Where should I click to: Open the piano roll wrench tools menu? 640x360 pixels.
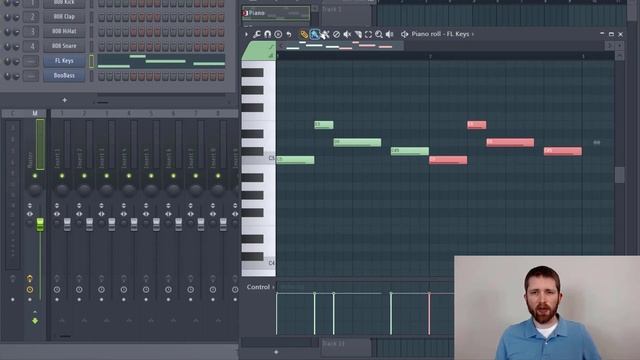click(257, 34)
